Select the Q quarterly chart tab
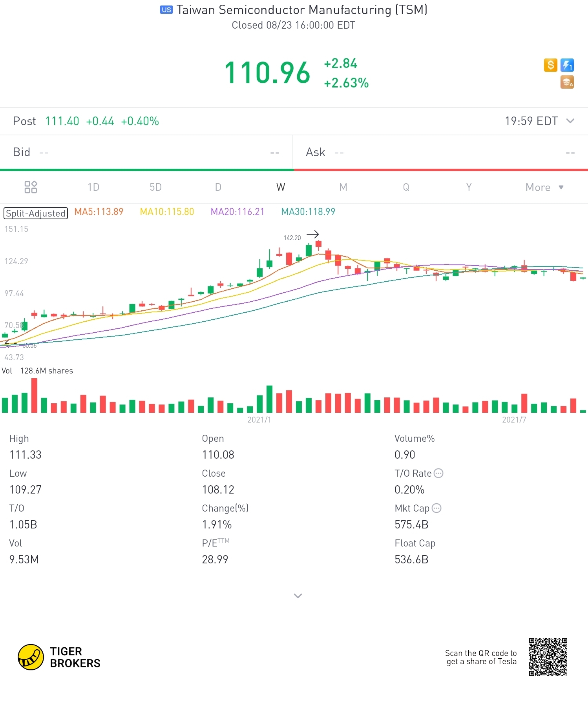The width and height of the screenshot is (588, 705). (406, 187)
